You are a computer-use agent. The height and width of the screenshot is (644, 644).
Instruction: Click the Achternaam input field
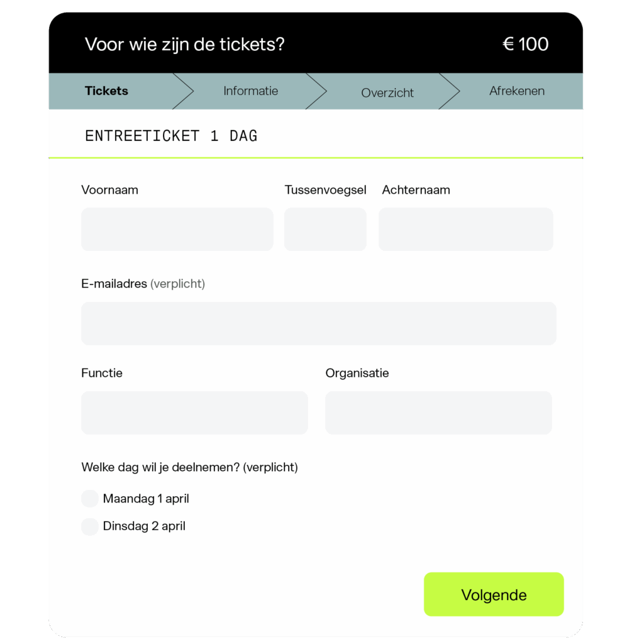coord(465,229)
